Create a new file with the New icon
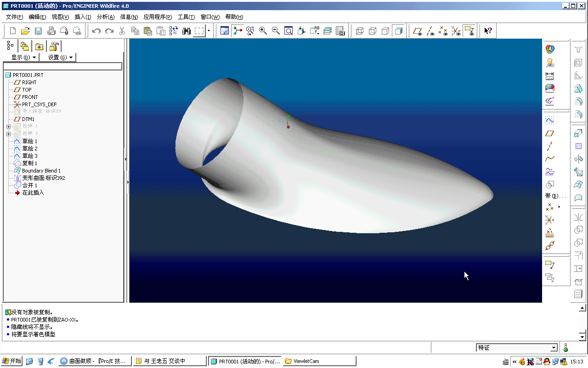 click(13, 31)
